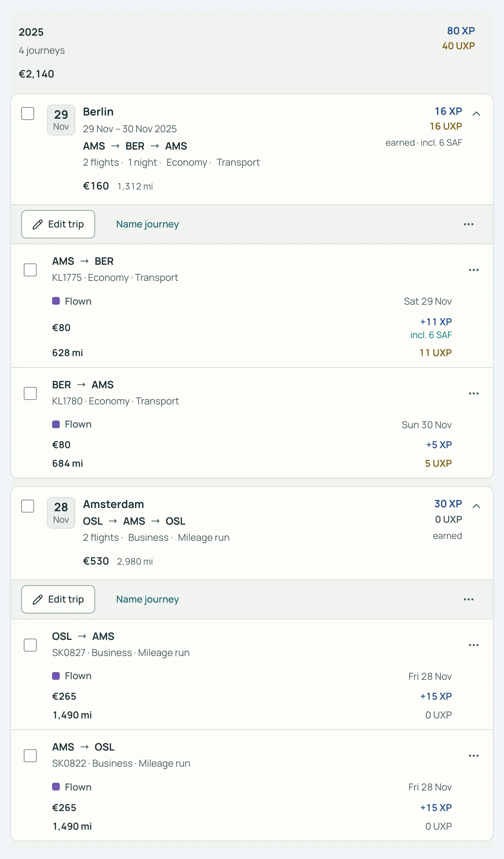Name the Berlin journey
The width and height of the screenshot is (504, 859).
pos(148,224)
